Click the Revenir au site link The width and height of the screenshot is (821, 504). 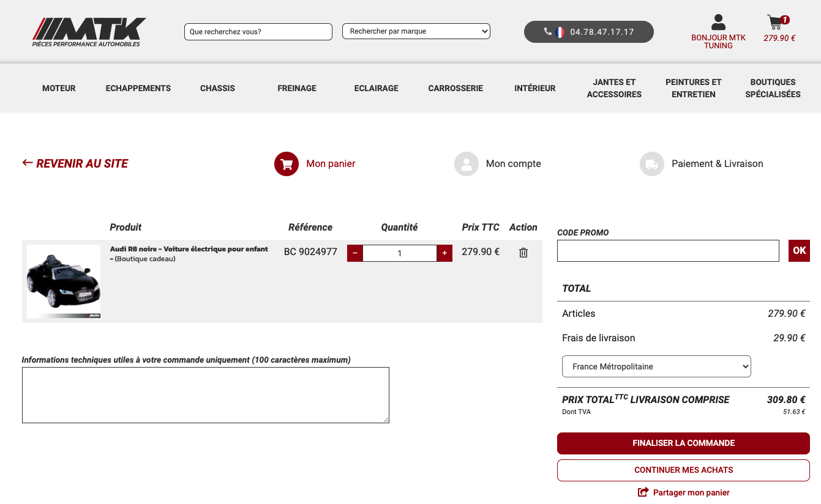pos(82,163)
